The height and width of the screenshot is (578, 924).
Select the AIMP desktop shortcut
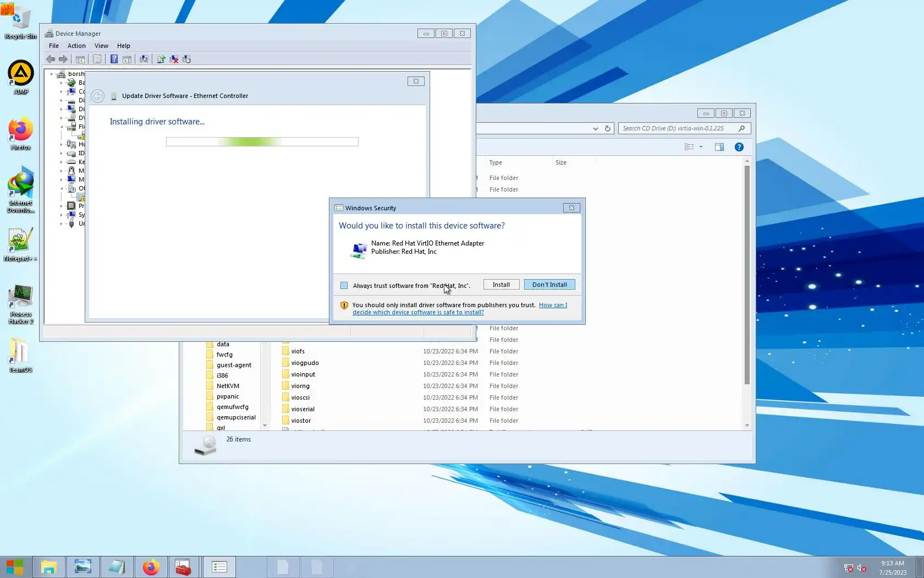coord(20,78)
